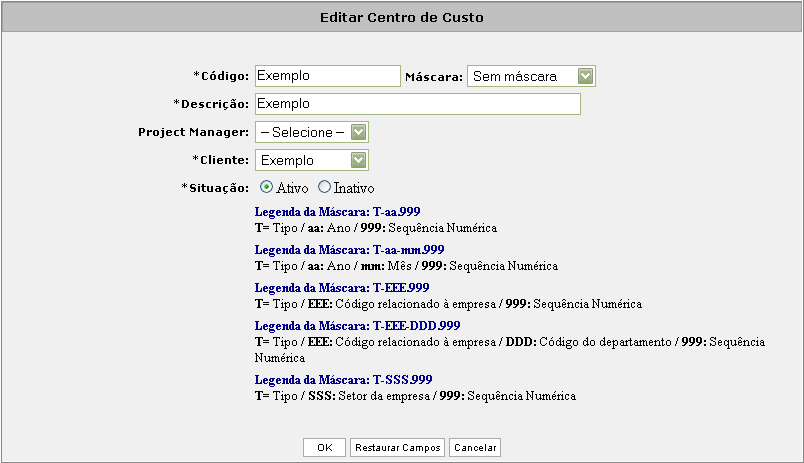Click the Descrição text field
Screen dimensions: 804x463
click(x=418, y=104)
